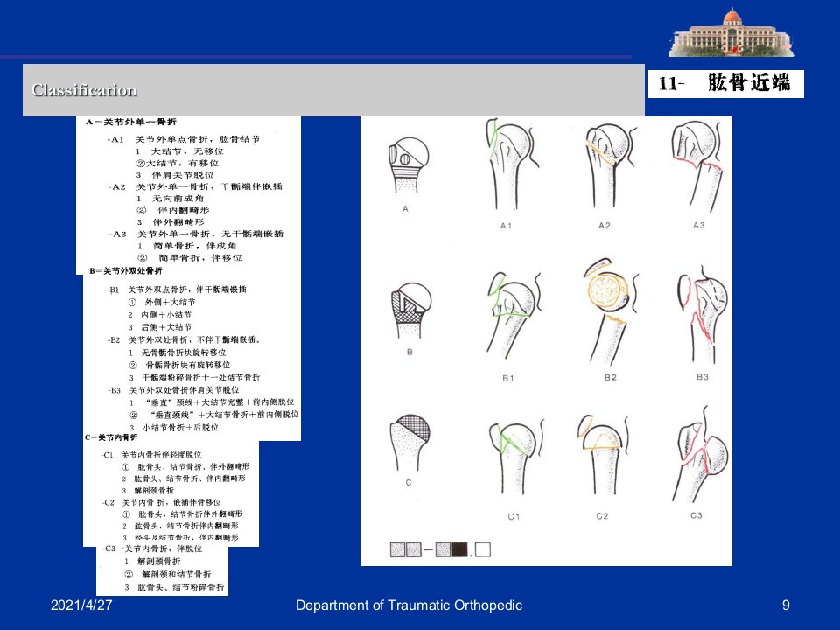The width and height of the screenshot is (840, 630).
Task: Select the C1 humerus fracture drawing
Action: coord(516,456)
